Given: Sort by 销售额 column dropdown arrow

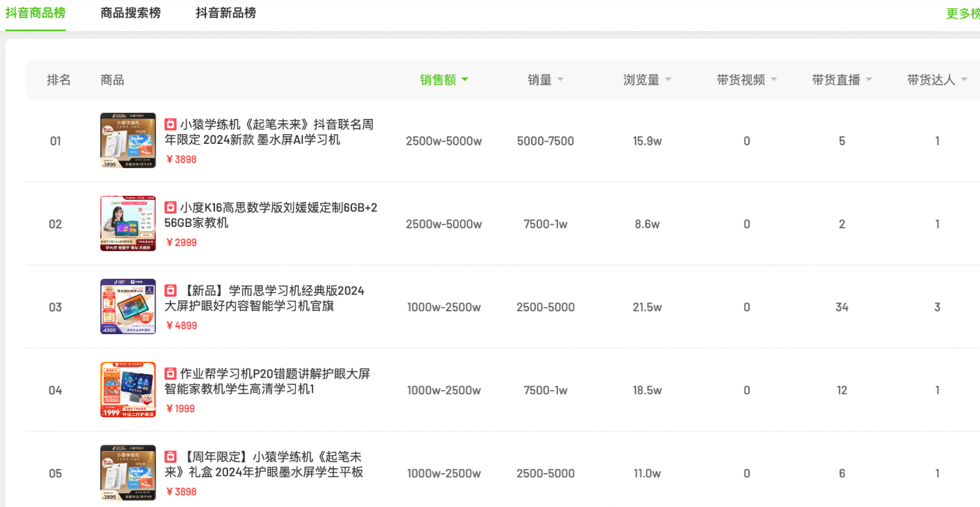Looking at the screenshot, I should pyautogui.click(x=465, y=80).
